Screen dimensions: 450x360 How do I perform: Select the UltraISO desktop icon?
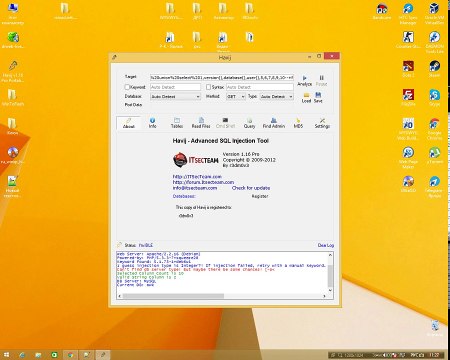point(408,184)
